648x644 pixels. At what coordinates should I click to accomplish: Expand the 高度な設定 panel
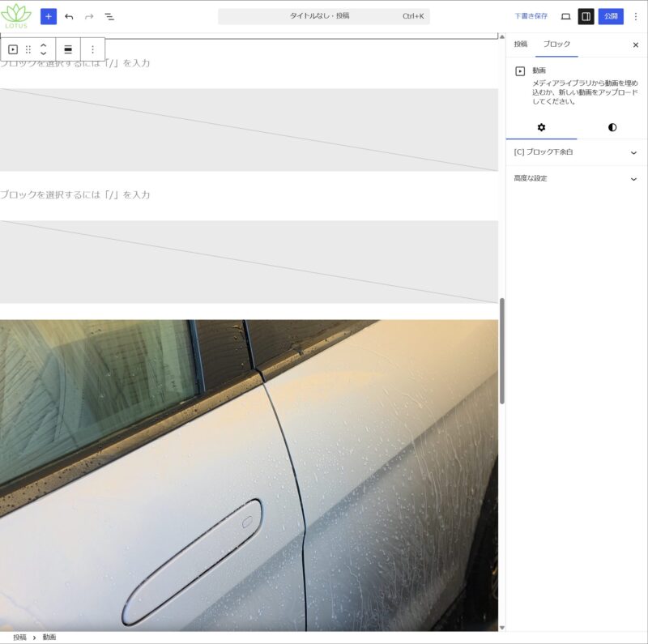pos(576,178)
